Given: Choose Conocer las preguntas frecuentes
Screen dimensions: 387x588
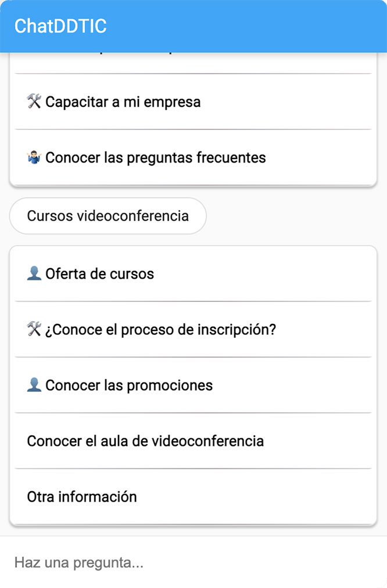Looking at the screenshot, I should tap(155, 158).
